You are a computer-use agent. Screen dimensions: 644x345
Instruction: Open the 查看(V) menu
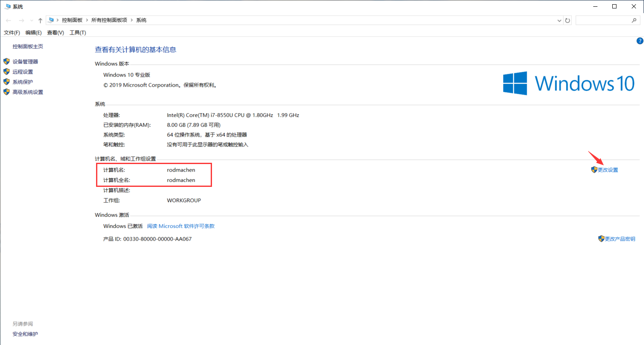coord(55,33)
